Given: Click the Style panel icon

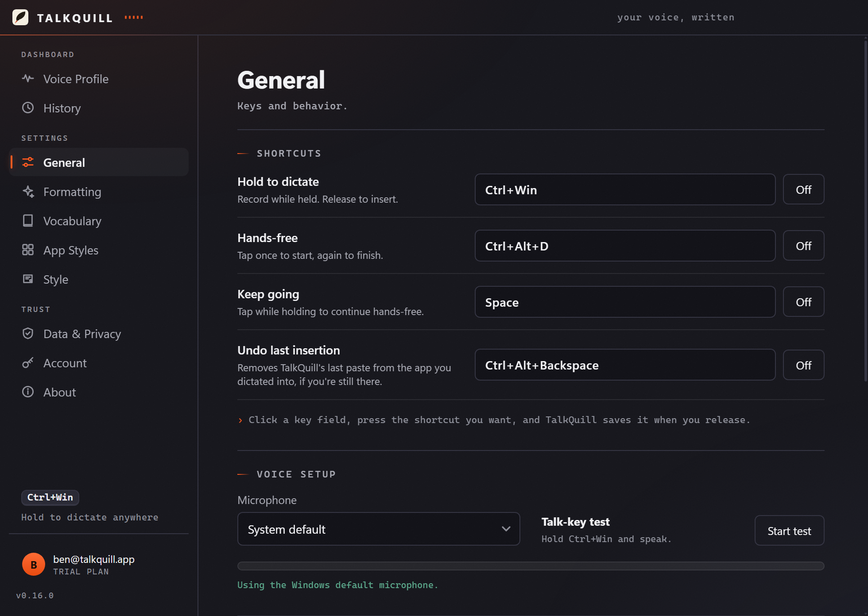Looking at the screenshot, I should pyautogui.click(x=28, y=279).
